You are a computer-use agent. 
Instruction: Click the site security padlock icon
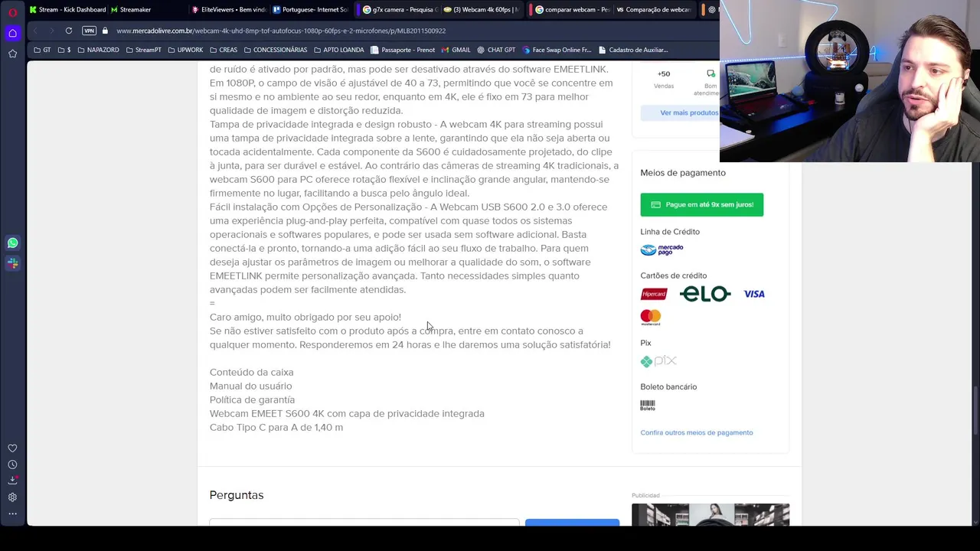[x=106, y=31]
